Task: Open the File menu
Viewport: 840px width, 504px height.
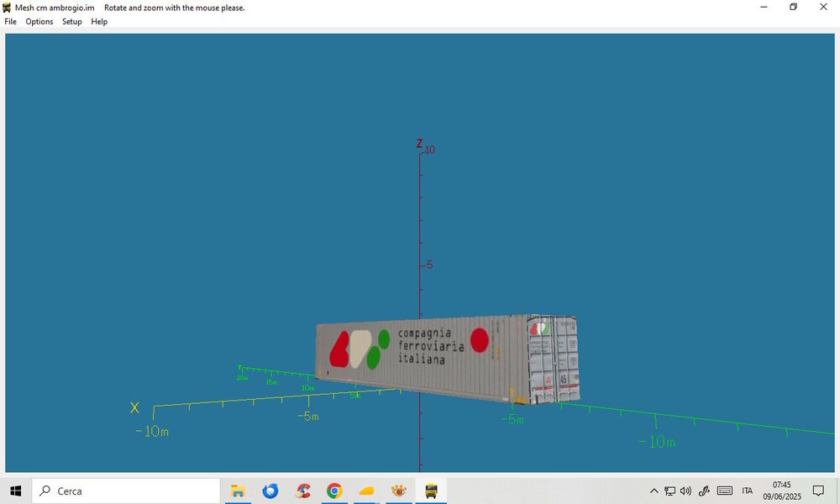Action: click(11, 22)
